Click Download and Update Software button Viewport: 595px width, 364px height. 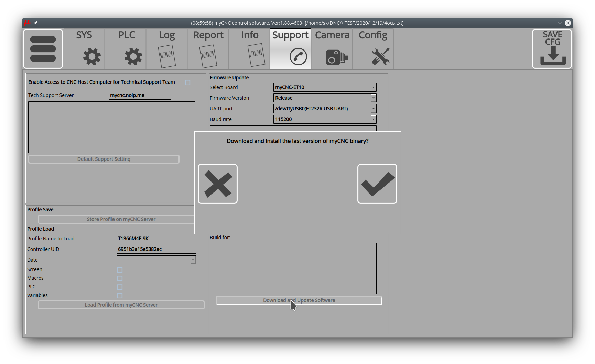299,300
